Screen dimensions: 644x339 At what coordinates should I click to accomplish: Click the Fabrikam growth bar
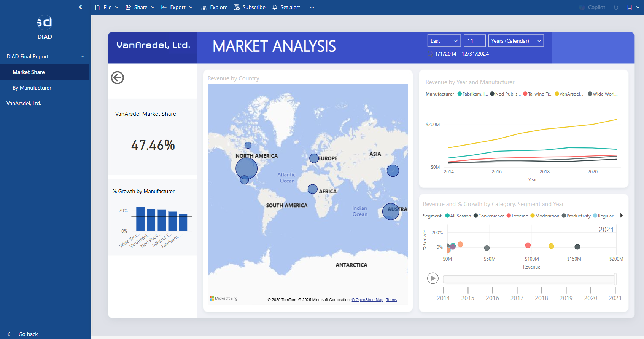(x=183, y=222)
